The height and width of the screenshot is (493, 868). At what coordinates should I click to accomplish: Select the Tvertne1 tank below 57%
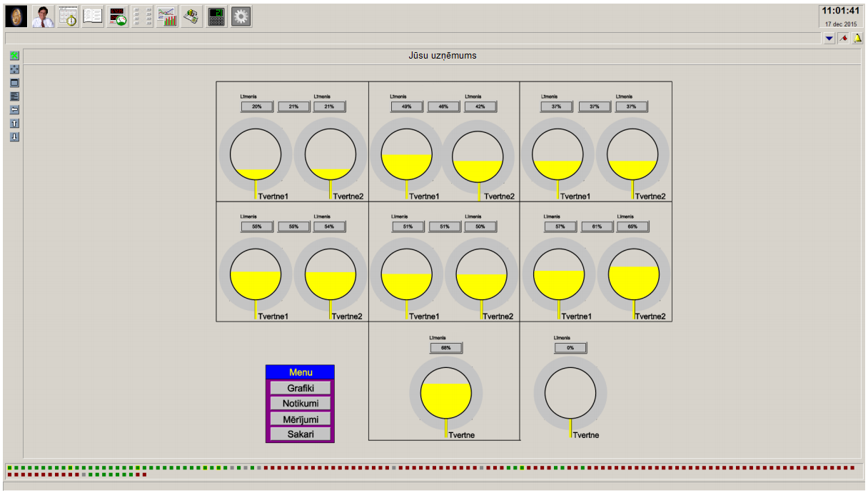coord(559,274)
